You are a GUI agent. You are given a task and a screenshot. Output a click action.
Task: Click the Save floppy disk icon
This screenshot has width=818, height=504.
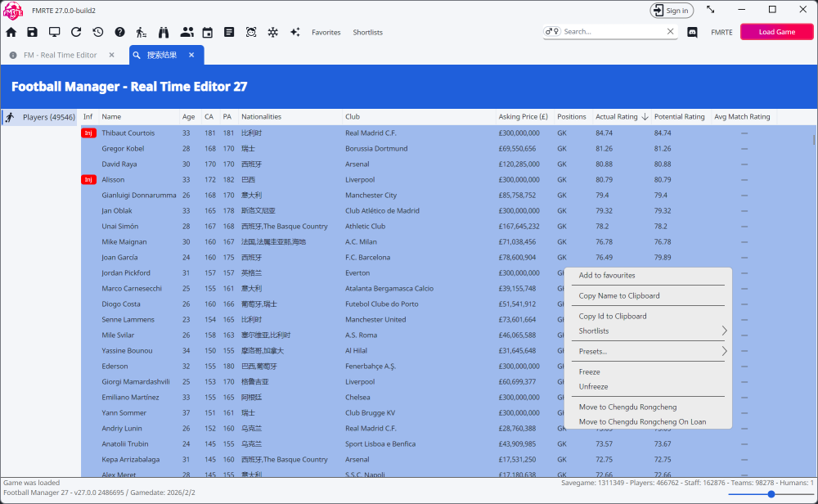(x=33, y=33)
